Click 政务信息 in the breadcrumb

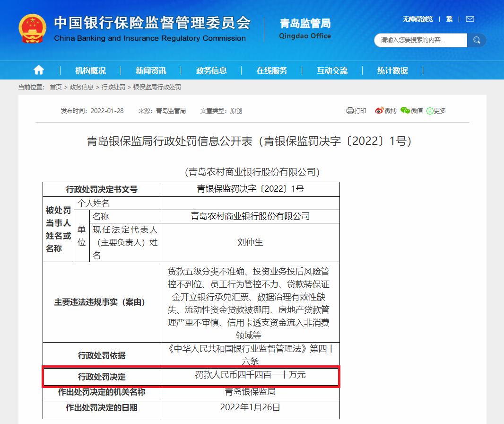point(81,87)
